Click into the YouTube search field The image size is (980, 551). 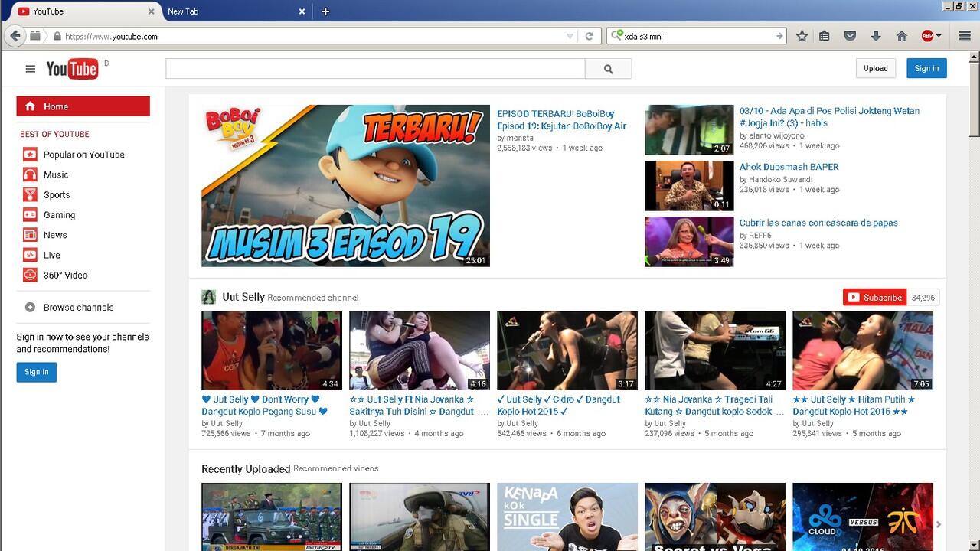pos(375,69)
